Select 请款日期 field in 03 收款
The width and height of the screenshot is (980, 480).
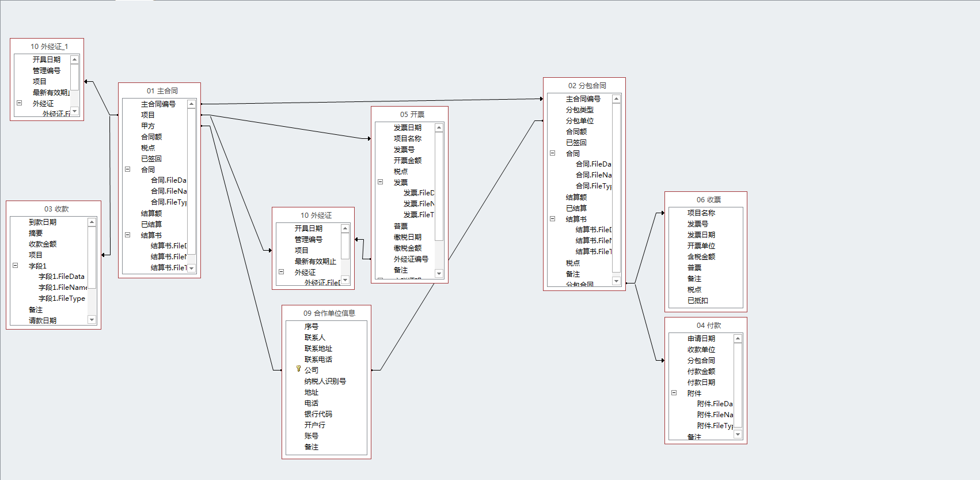pos(43,320)
